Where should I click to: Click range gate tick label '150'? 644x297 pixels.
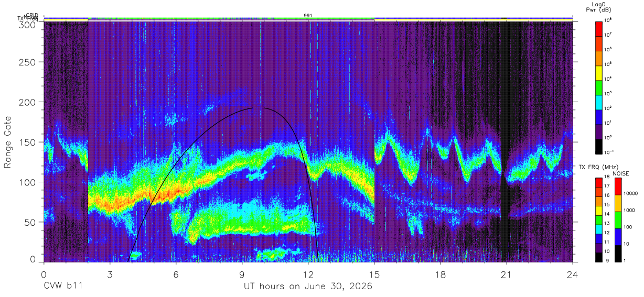pyautogui.click(x=27, y=142)
